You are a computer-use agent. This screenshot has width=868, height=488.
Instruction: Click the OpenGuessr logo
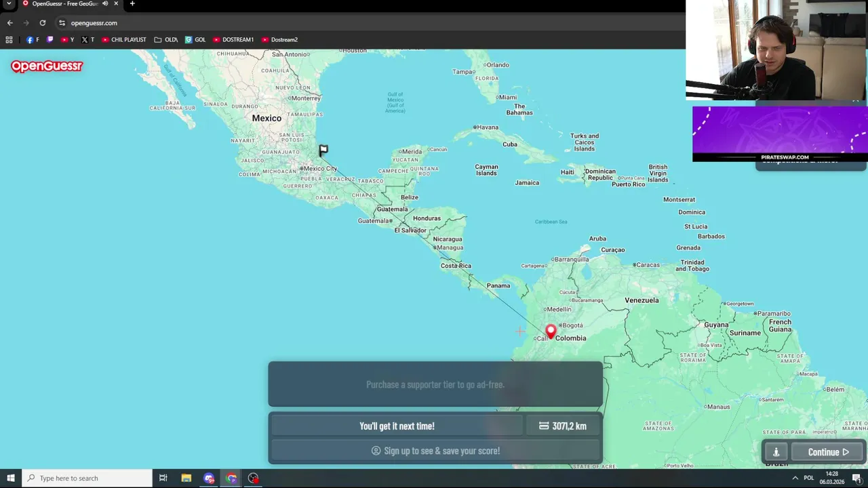47,66
